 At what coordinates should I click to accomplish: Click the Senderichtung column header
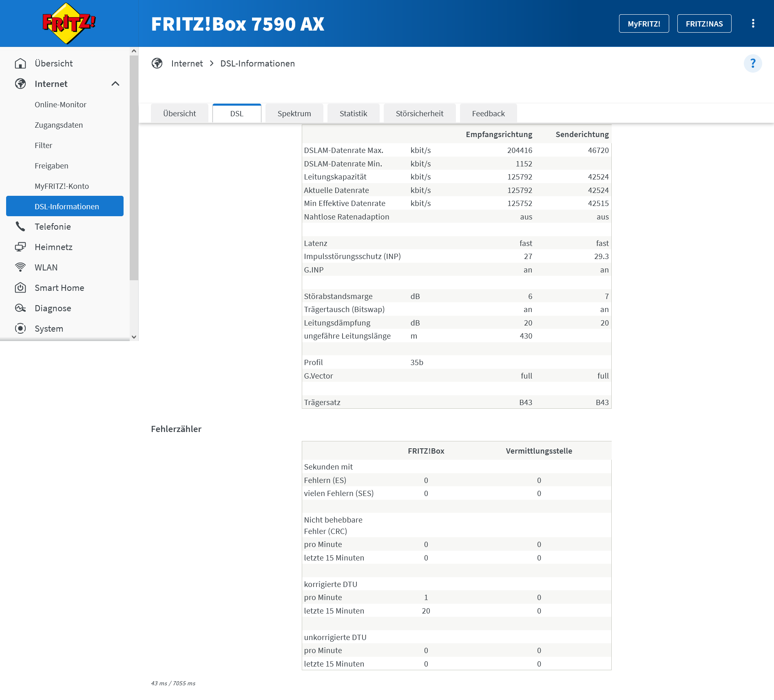(x=582, y=134)
